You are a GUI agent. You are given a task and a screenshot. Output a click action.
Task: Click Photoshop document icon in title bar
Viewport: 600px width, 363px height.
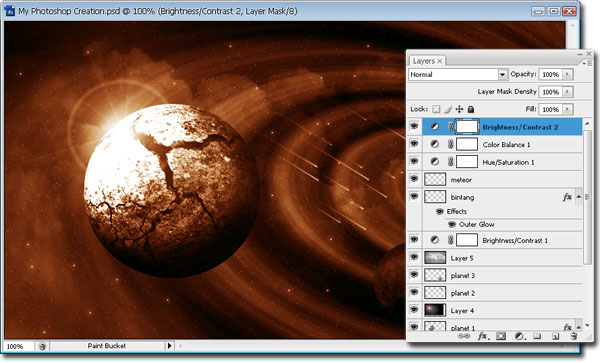pyautogui.click(x=10, y=11)
